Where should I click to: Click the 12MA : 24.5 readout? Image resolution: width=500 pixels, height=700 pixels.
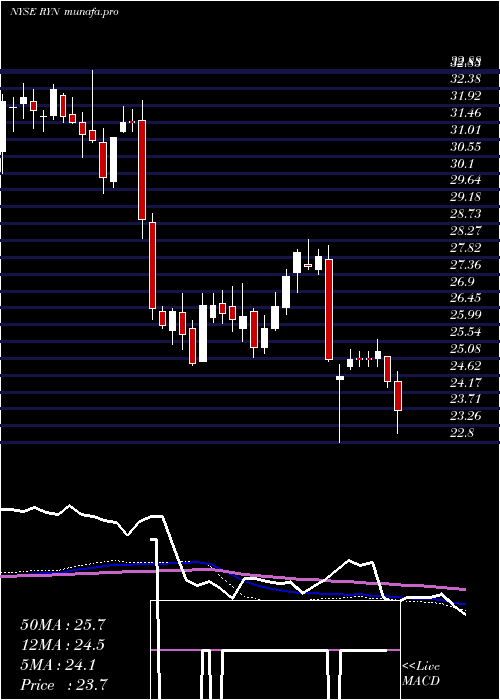tap(63, 645)
